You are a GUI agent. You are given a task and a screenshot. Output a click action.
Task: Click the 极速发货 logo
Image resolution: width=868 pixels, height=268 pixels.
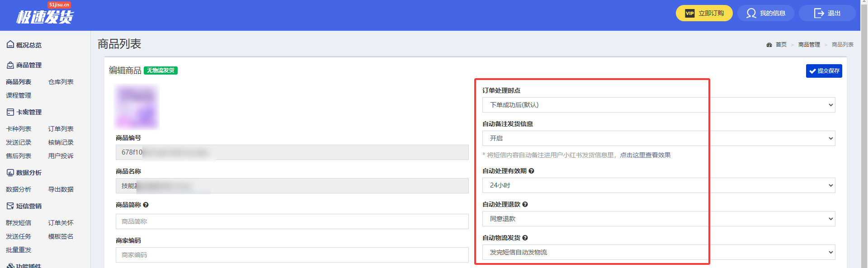click(45, 15)
